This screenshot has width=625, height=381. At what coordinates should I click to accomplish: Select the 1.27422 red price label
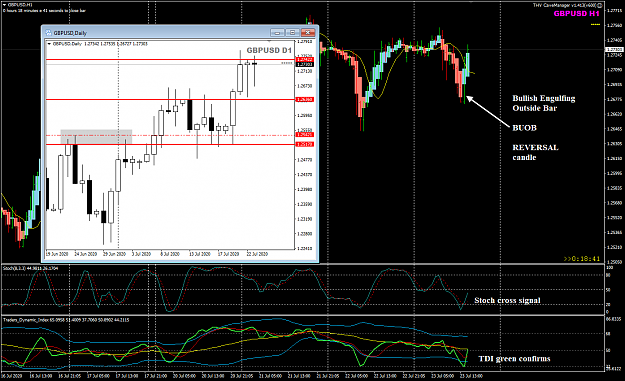(305, 60)
